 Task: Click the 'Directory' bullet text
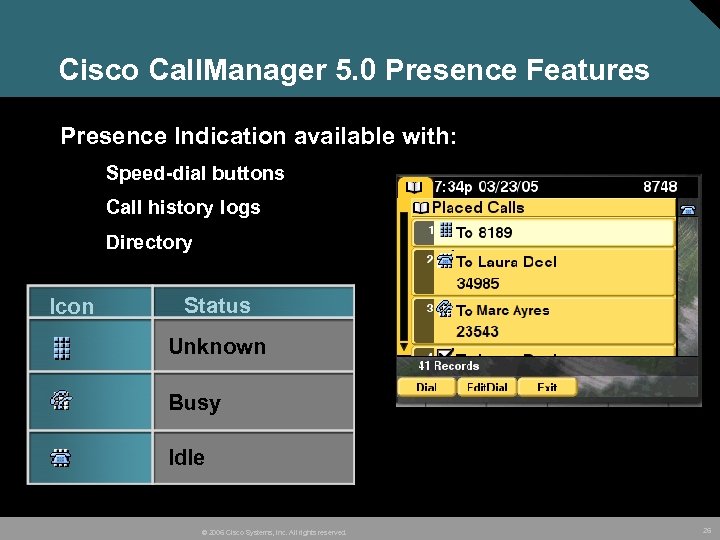click(x=149, y=242)
